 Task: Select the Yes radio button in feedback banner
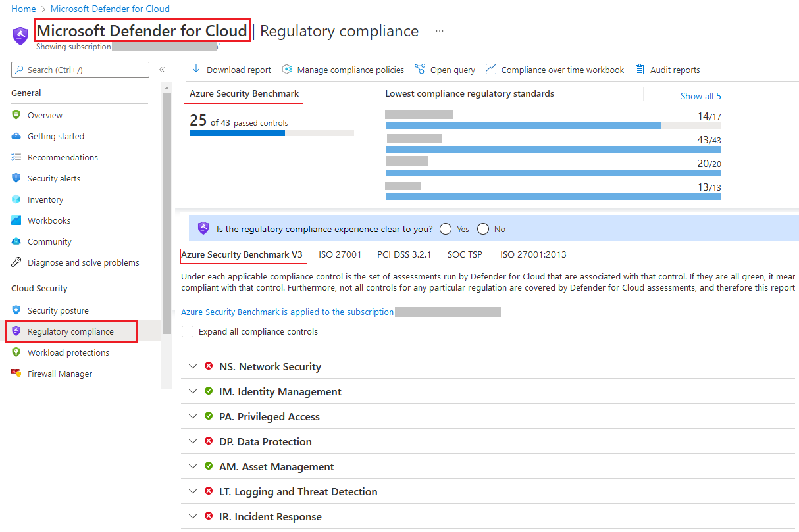pyautogui.click(x=446, y=229)
